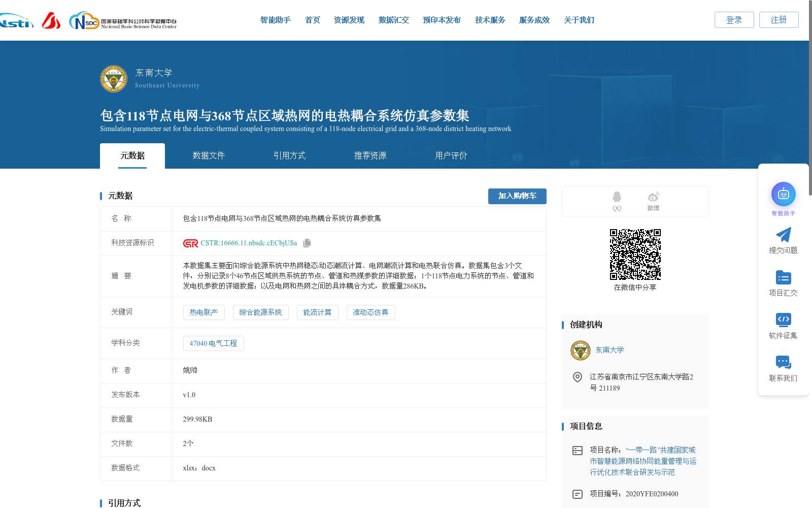Image resolution: width=812 pixels, height=508 pixels.
Task: Click the 综合能源系统 keyword tag
Action: click(x=260, y=312)
